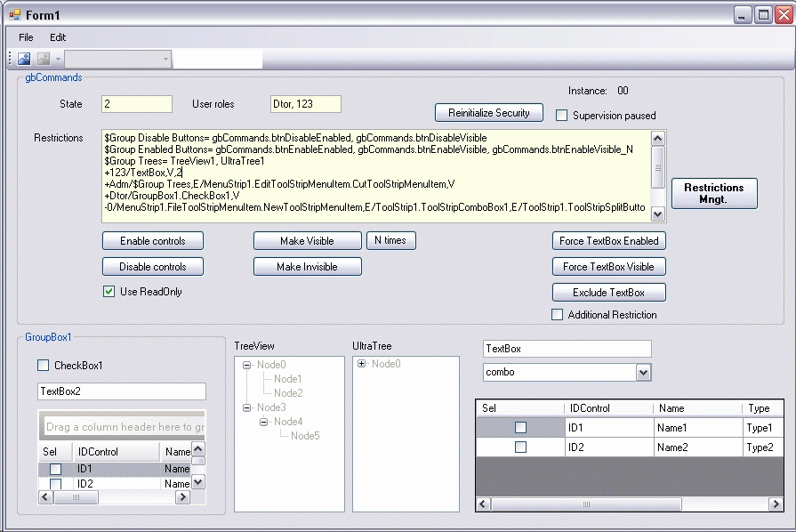Click the Name2 cell
This screenshot has width=796, height=532.
tap(698, 447)
